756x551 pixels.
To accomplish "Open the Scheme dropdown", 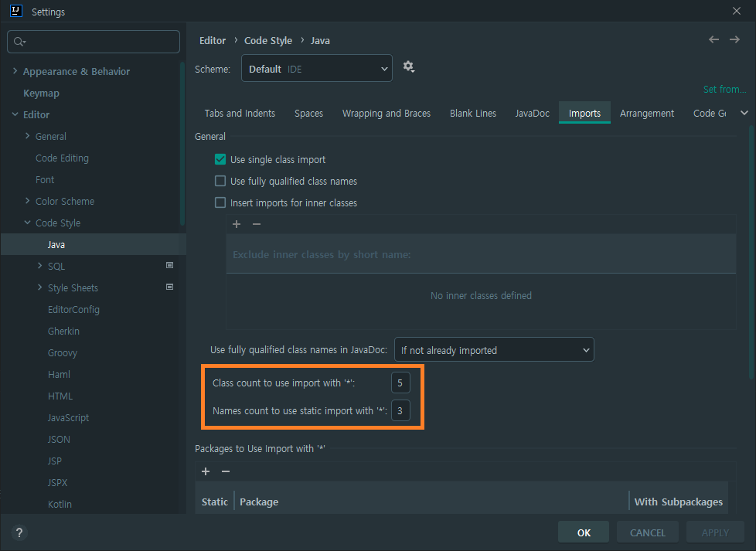I will 316,68.
